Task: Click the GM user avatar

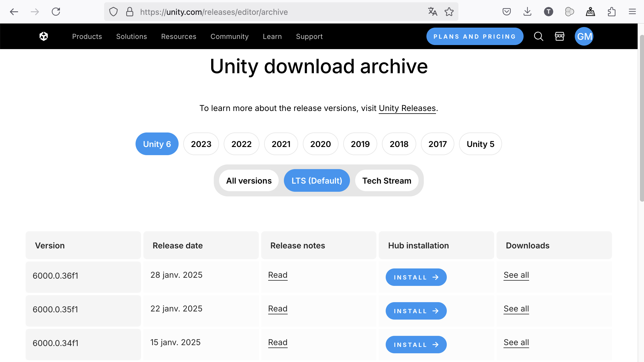Action: click(x=584, y=36)
